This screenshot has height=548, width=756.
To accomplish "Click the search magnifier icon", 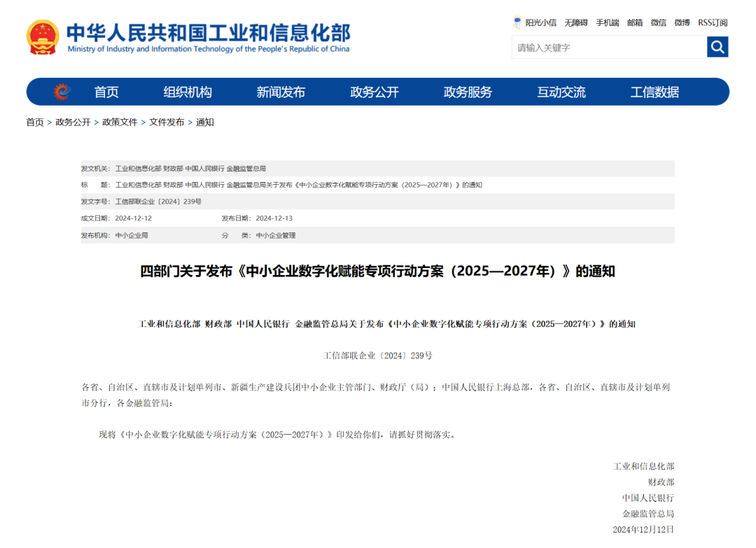I will coord(717,46).
